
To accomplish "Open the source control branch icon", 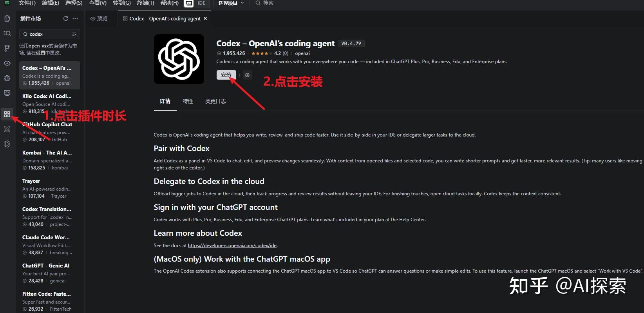I will pos(7,48).
